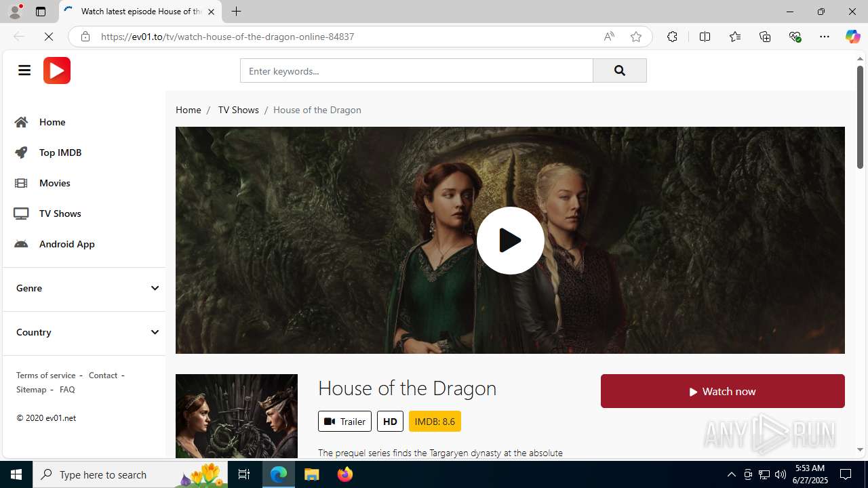This screenshot has width=868, height=488.
Task: Play the House of the Dragon video
Action: (510, 240)
